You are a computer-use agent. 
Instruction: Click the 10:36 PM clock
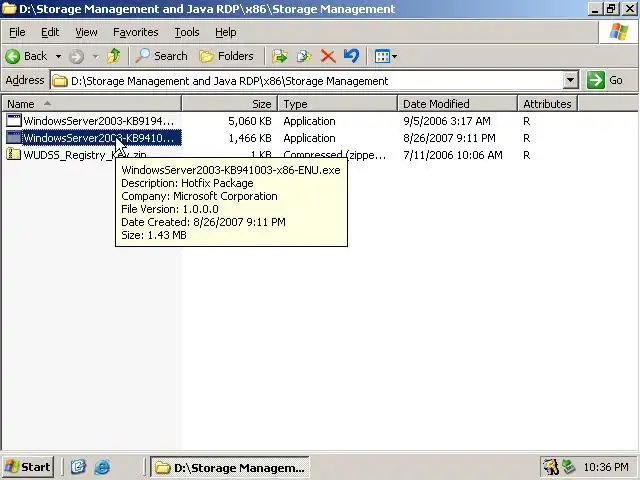(x=606, y=467)
